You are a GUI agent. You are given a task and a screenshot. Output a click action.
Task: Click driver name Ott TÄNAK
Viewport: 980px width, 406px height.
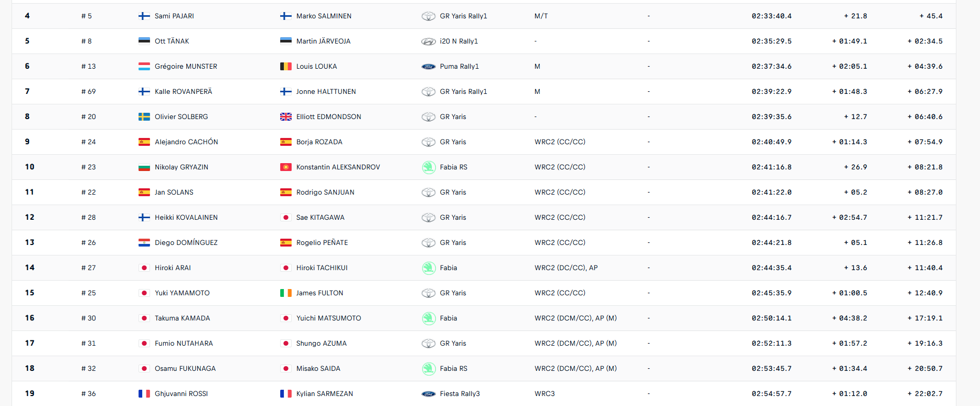click(x=172, y=41)
